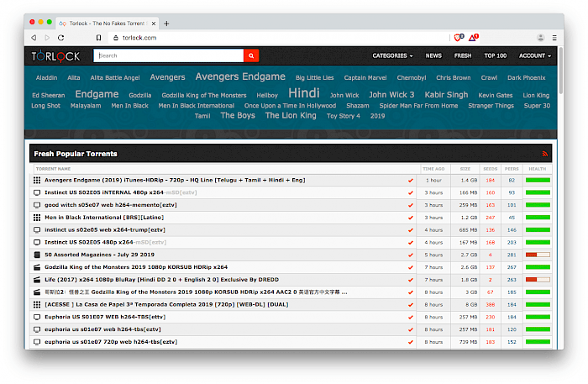Click the health bar for 50 Assorted Magazines
The image size is (588, 384).
538,255
